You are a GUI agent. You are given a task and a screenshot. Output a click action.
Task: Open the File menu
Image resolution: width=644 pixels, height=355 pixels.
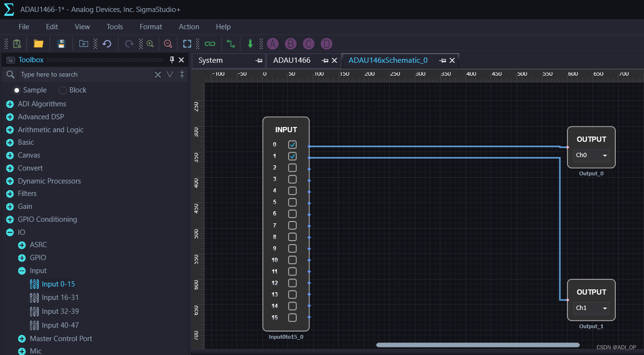tap(24, 27)
